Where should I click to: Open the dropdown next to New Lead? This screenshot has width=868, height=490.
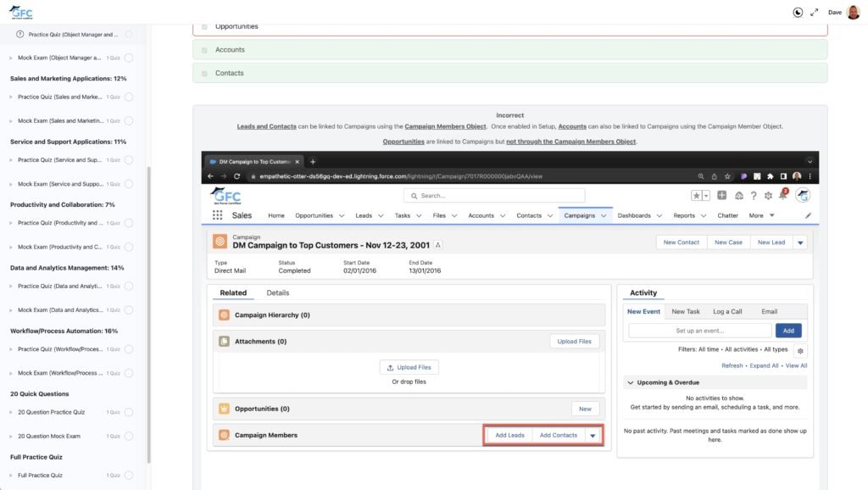tap(800, 242)
